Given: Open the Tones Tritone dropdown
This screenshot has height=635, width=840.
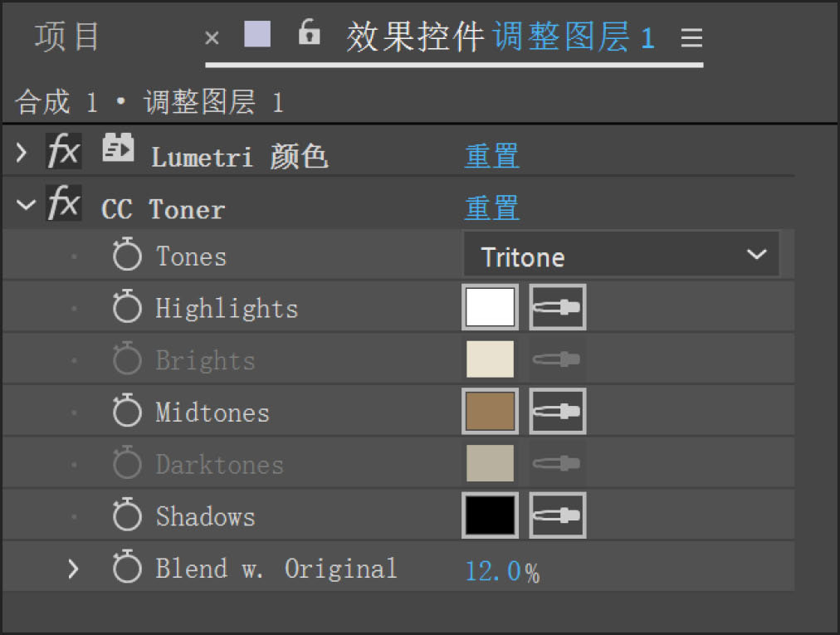Looking at the screenshot, I should coord(621,256).
